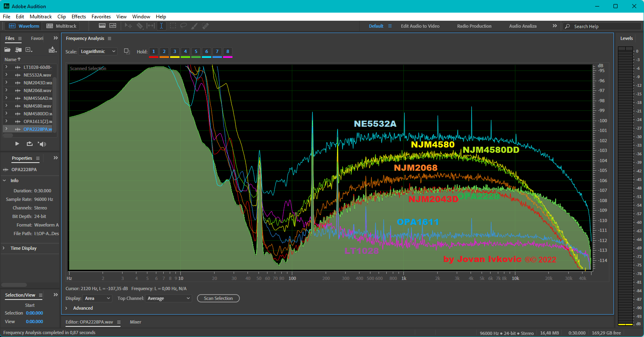Toggle Hold button 6
This screenshot has height=337, width=644.
pos(206,51)
